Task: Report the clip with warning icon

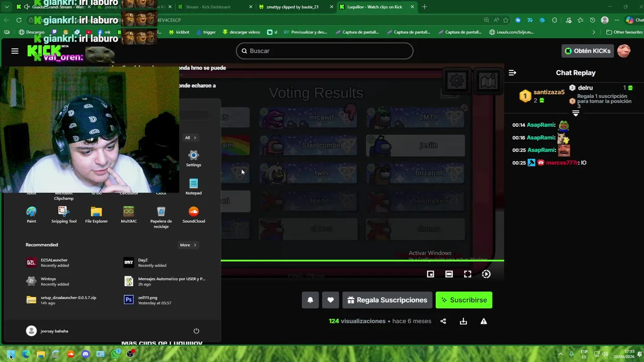Action: coord(484,321)
